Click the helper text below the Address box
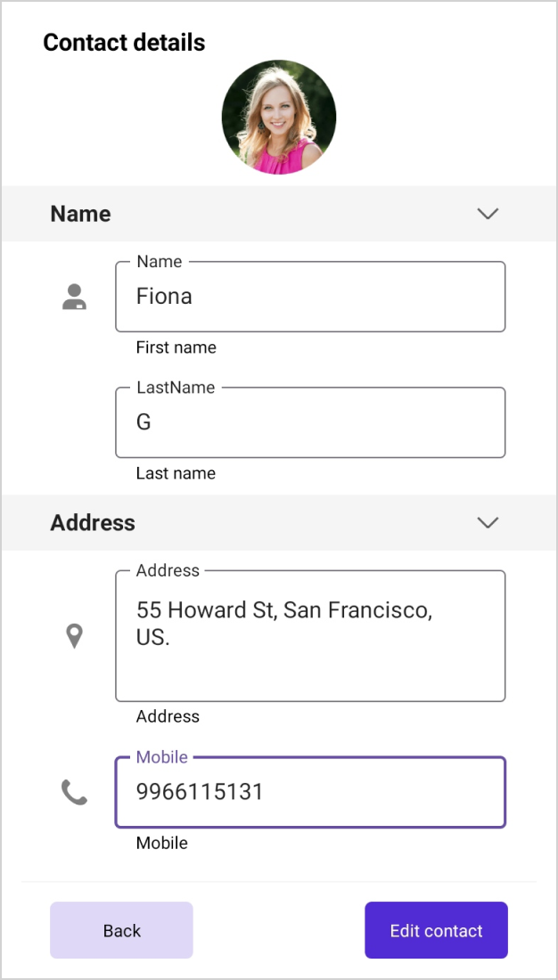 tap(168, 716)
